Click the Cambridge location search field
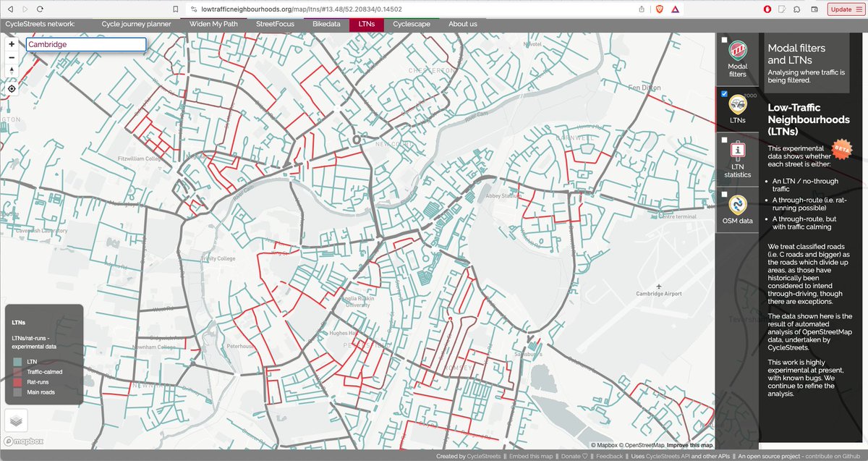 (86, 44)
